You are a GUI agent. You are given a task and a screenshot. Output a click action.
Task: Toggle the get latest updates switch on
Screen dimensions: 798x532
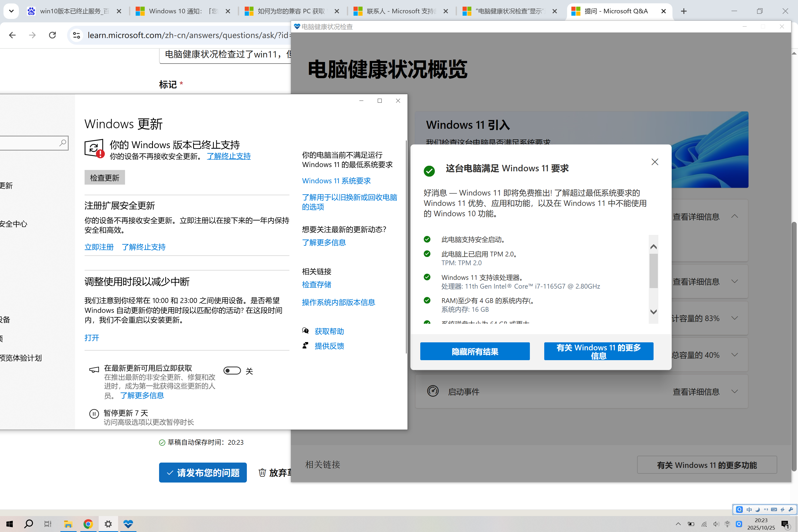click(x=232, y=371)
